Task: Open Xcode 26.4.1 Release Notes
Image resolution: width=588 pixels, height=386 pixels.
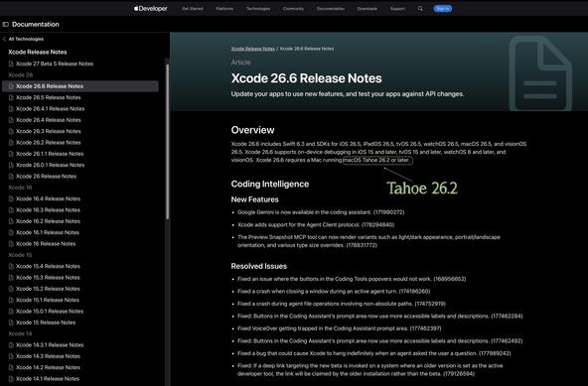Action: click(50, 109)
